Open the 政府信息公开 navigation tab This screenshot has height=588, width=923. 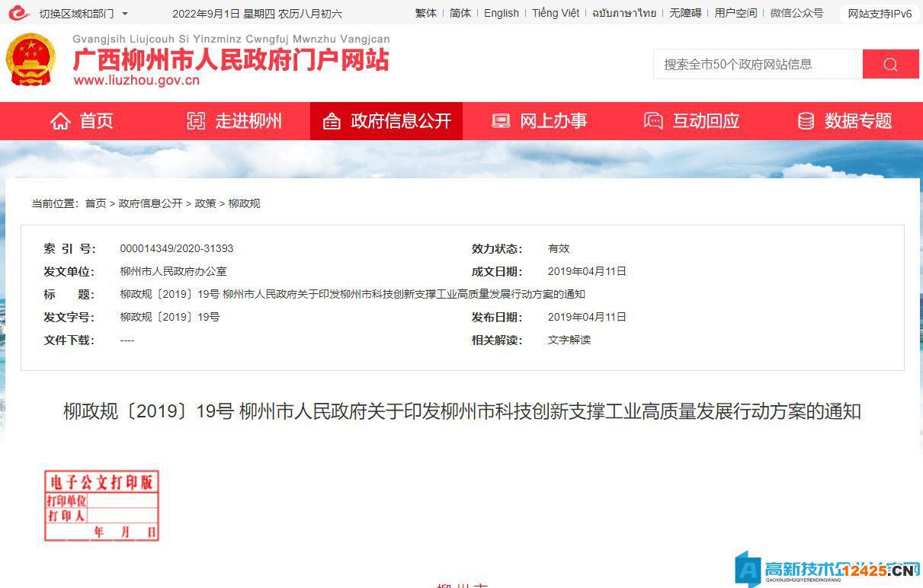(386, 121)
